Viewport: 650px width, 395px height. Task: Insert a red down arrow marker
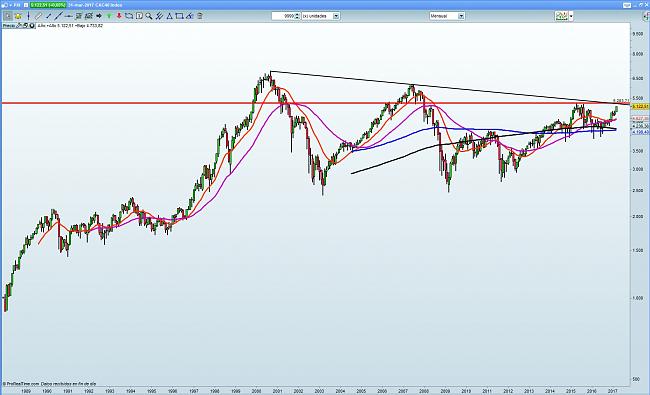click(119, 16)
